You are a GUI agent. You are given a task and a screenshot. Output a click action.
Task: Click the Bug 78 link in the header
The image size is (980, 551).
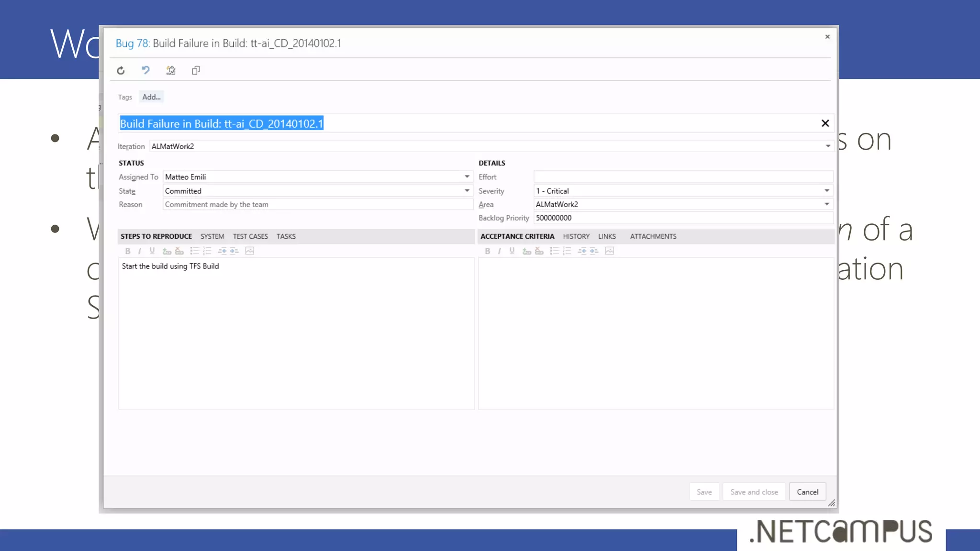tap(133, 44)
